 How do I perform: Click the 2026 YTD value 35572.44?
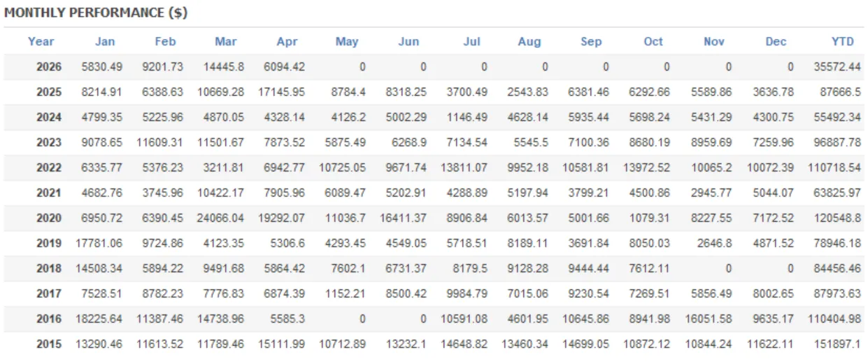[838, 67]
